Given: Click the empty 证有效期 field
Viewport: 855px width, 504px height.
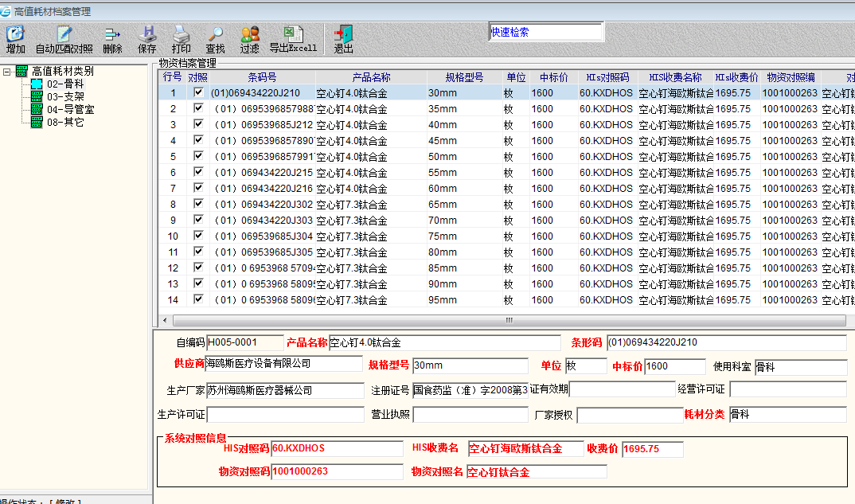Looking at the screenshot, I should (x=623, y=389).
